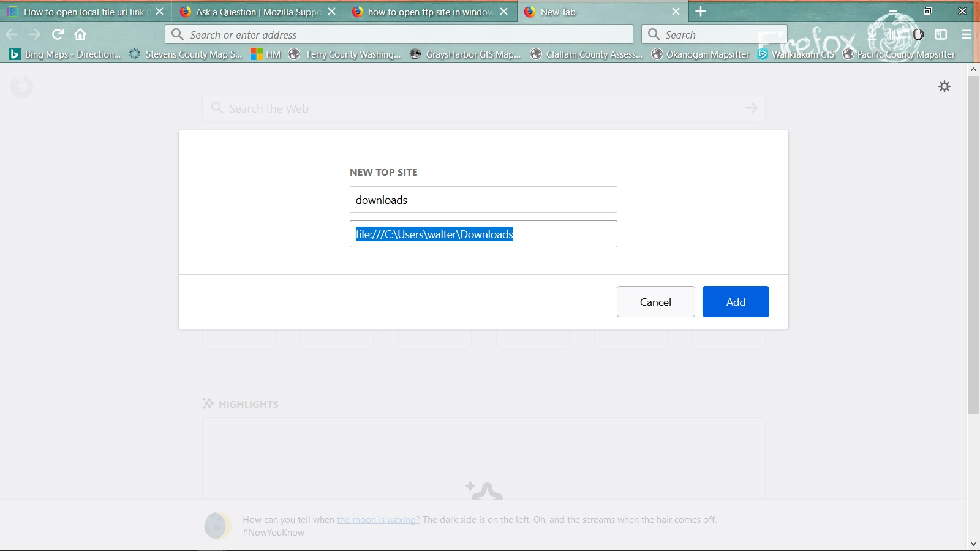
Task: Open the 'Bing Maps - Direction...' bookmark
Action: [x=65, y=54]
